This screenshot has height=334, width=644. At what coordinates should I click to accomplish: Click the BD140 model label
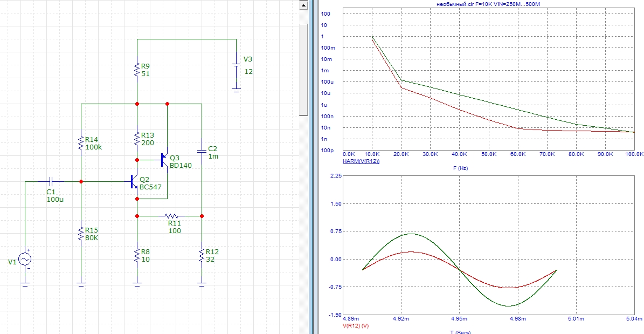click(181, 166)
